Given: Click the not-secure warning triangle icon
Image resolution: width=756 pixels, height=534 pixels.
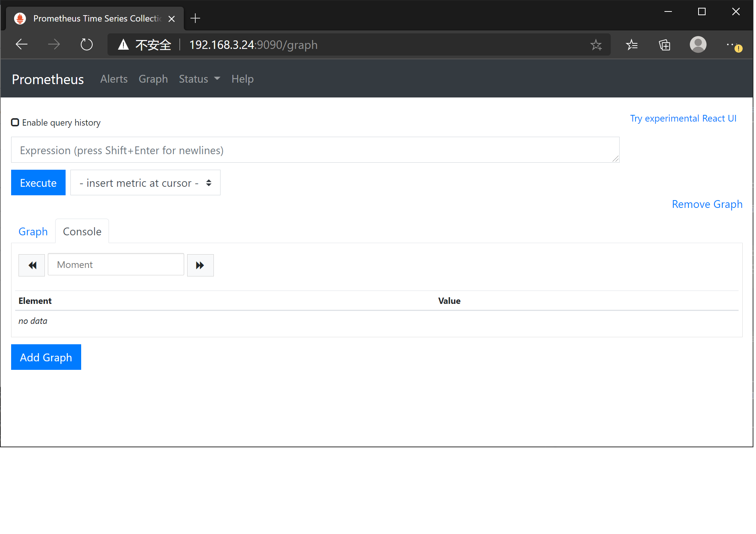Looking at the screenshot, I should point(123,45).
